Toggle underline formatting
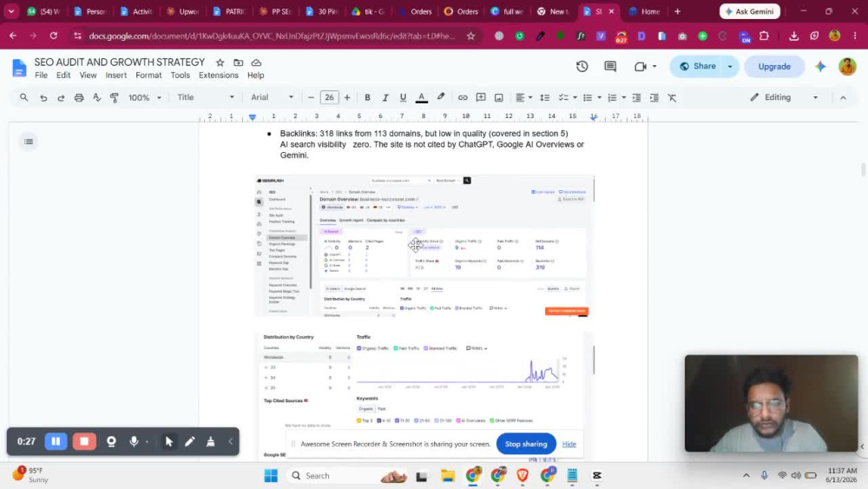This screenshot has width=868, height=489. click(x=403, y=97)
